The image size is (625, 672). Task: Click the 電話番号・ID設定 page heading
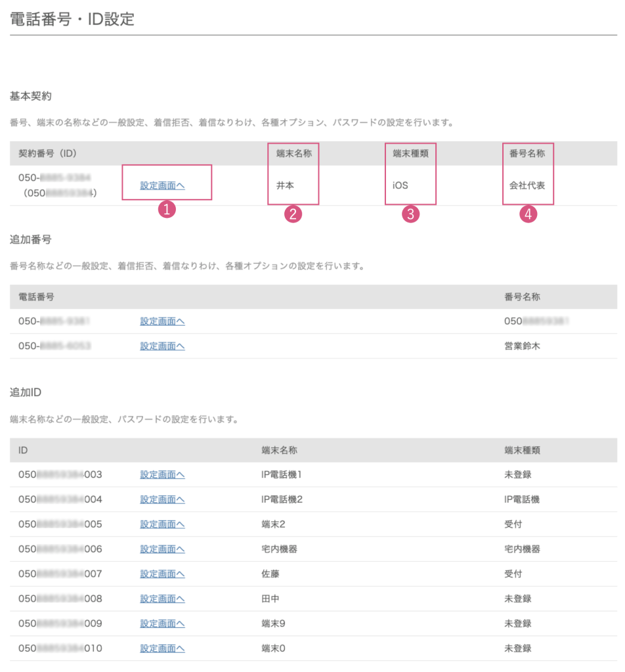tap(72, 19)
